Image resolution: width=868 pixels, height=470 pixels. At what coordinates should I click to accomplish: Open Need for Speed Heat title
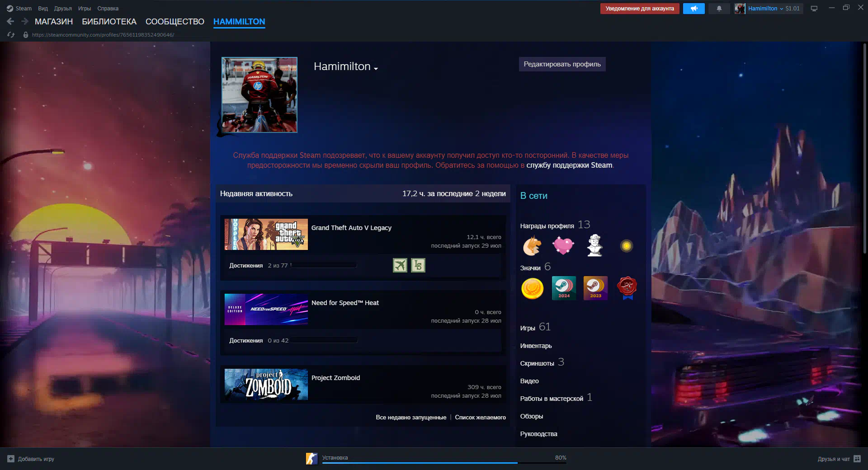pyautogui.click(x=345, y=303)
